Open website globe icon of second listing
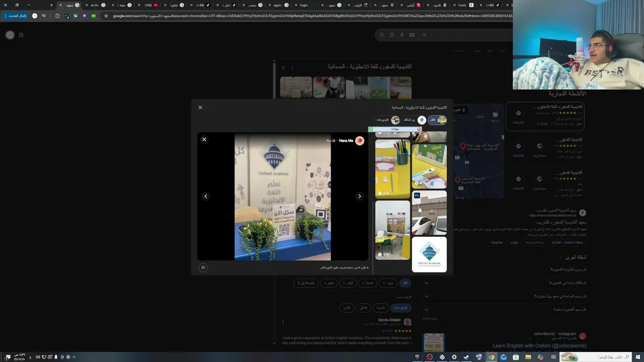Screen dimensions: 644x362 [x=539, y=146]
